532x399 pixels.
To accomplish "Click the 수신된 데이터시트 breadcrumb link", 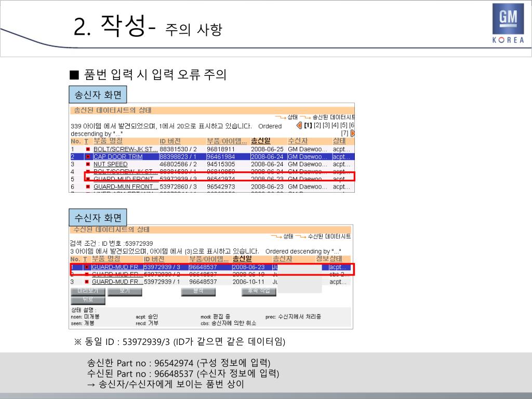I will coord(329,236).
